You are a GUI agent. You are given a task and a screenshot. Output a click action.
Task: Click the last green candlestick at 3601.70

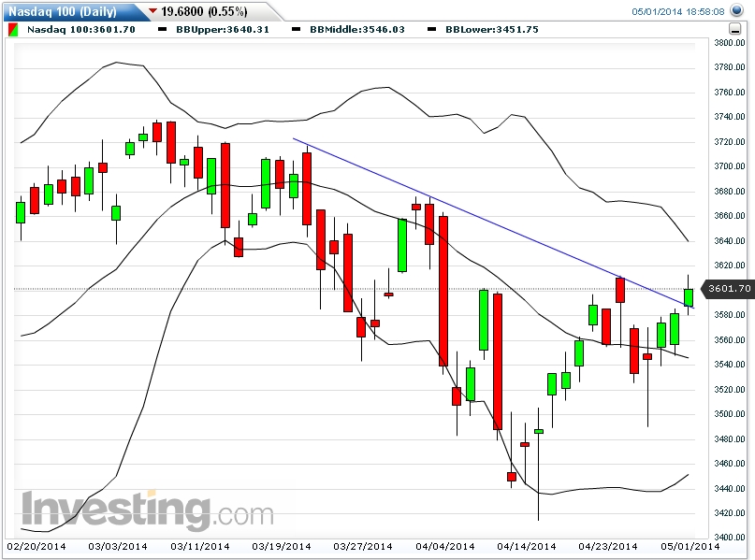689,297
